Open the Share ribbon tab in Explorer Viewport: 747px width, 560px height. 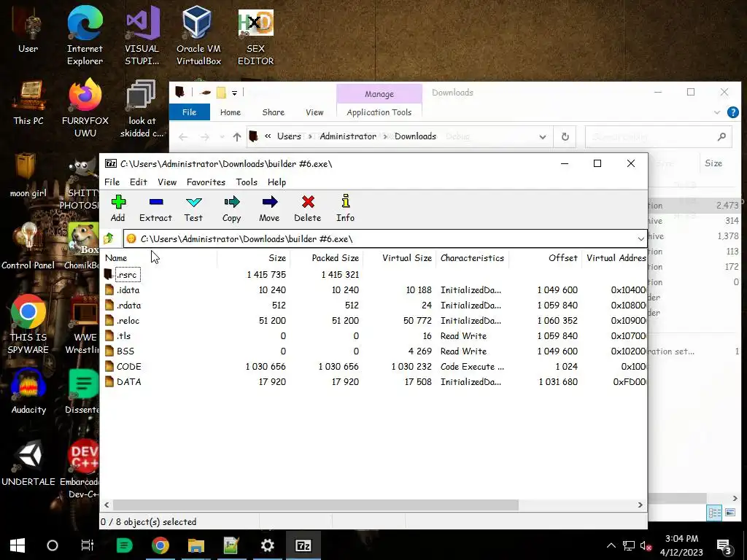(x=274, y=112)
